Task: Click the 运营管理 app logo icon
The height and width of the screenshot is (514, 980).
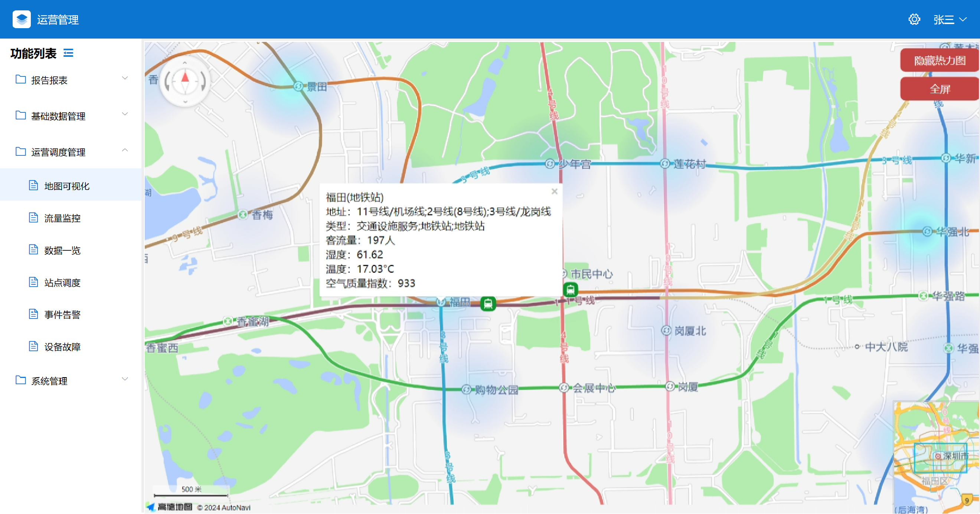Action: [x=22, y=19]
